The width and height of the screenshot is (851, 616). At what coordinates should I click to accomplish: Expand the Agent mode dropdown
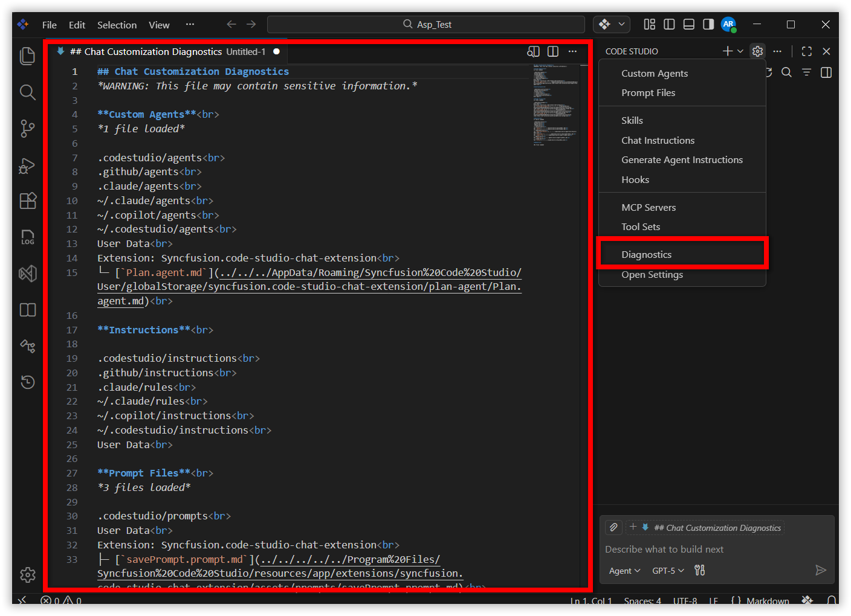pos(624,571)
